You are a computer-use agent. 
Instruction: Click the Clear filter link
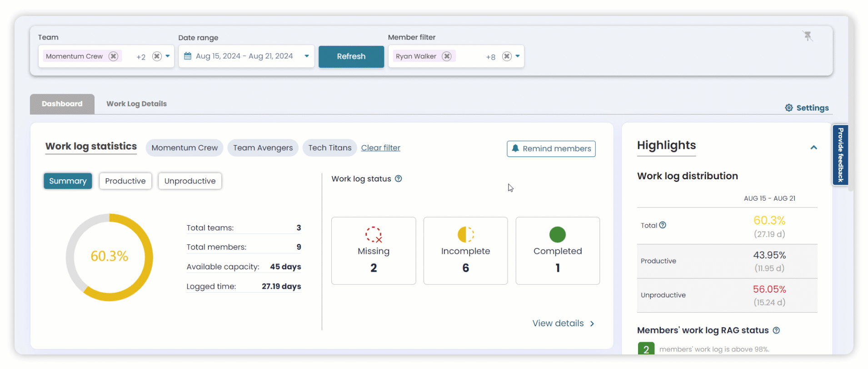click(x=380, y=148)
